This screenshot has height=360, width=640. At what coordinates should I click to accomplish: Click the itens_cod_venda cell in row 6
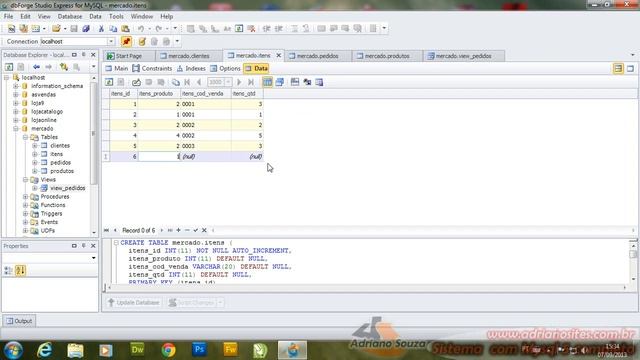[206, 156]
